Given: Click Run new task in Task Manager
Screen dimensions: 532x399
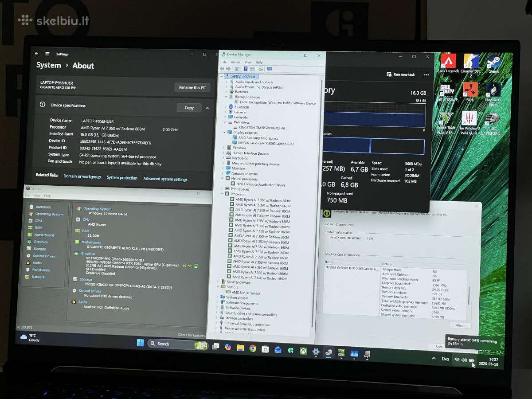Looking at the screenshot, I should tap(401, 74).
